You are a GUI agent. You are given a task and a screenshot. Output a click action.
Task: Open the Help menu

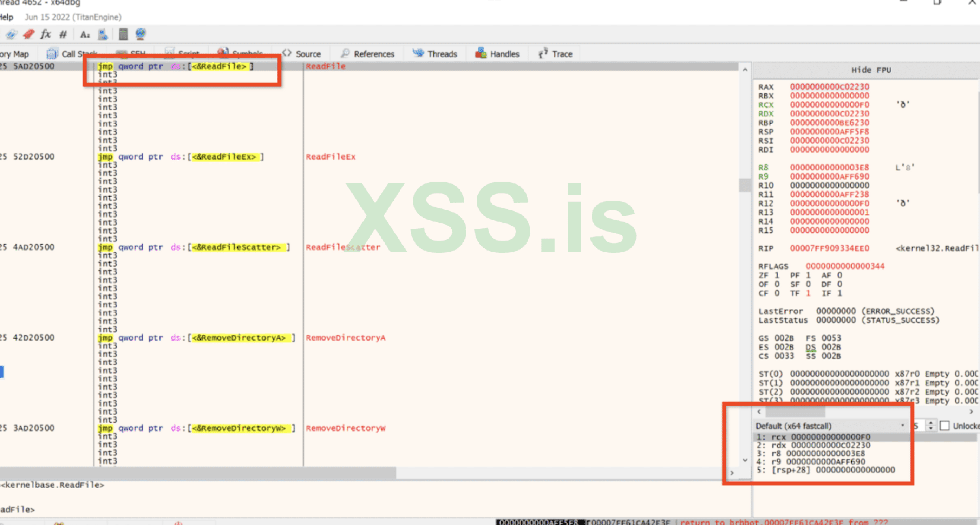(x=6, y=17)
